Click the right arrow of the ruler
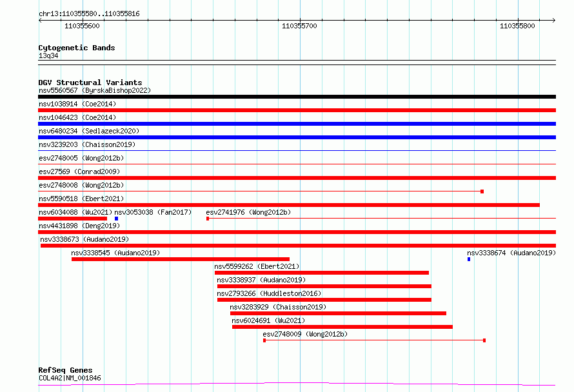Image resolution: width=574 pixels, height=392 pixels. click(x=554, y=21)
